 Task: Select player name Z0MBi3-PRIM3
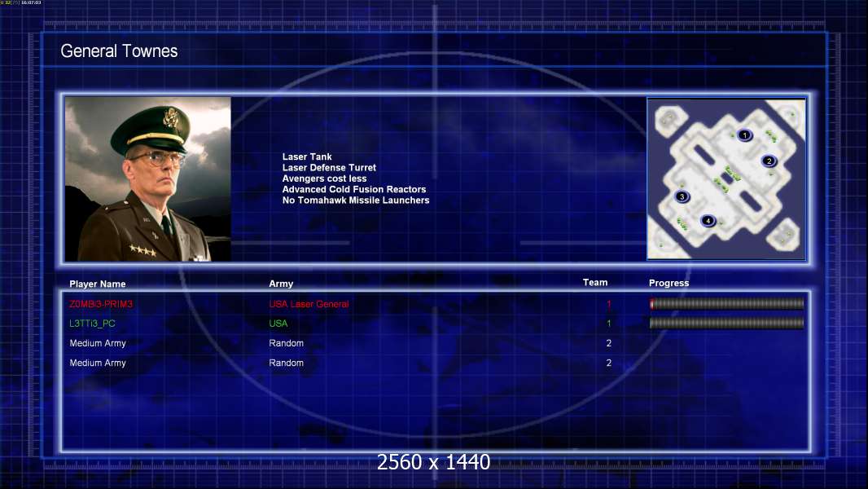tap(101, 304)
